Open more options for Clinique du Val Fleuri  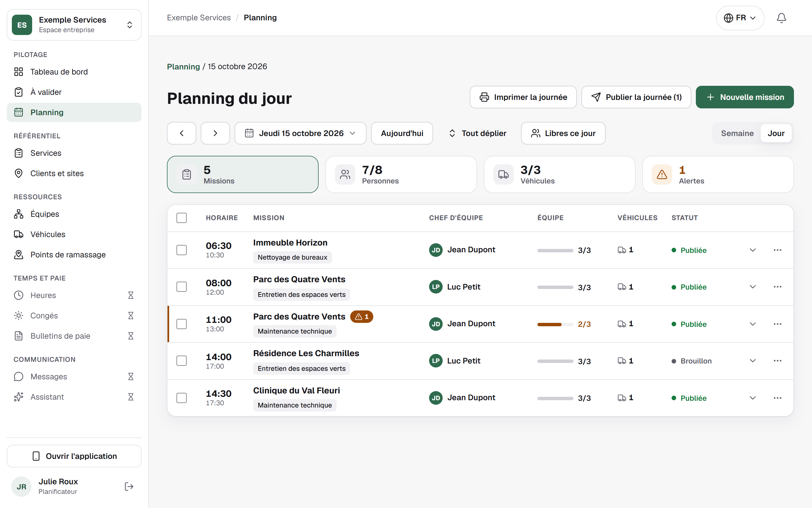click(777, 398)
